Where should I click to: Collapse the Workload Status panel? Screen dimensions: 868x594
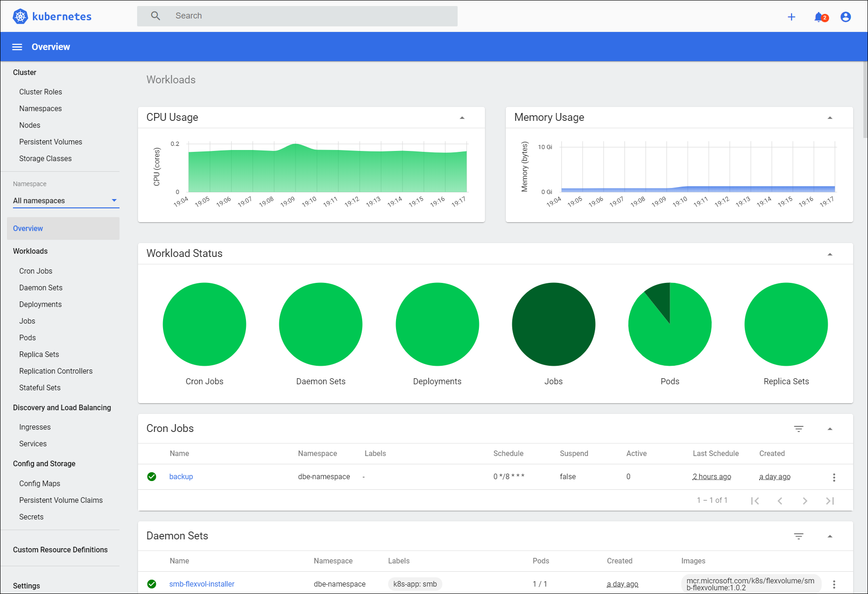830,254
